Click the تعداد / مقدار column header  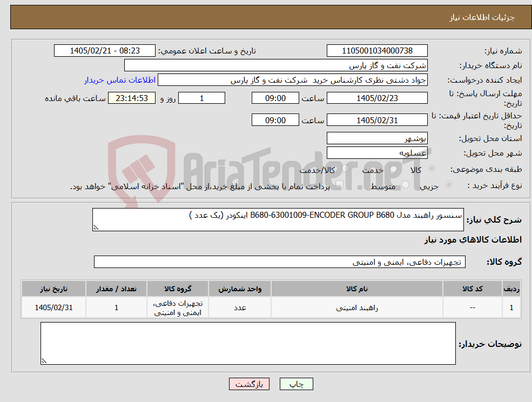coord(116,289)
